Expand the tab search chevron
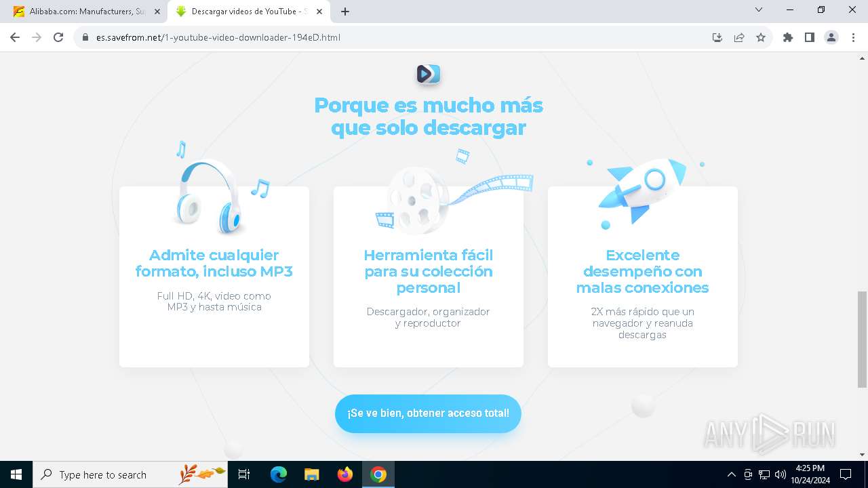This screenshot has width=868, height=488. [759, 10]
